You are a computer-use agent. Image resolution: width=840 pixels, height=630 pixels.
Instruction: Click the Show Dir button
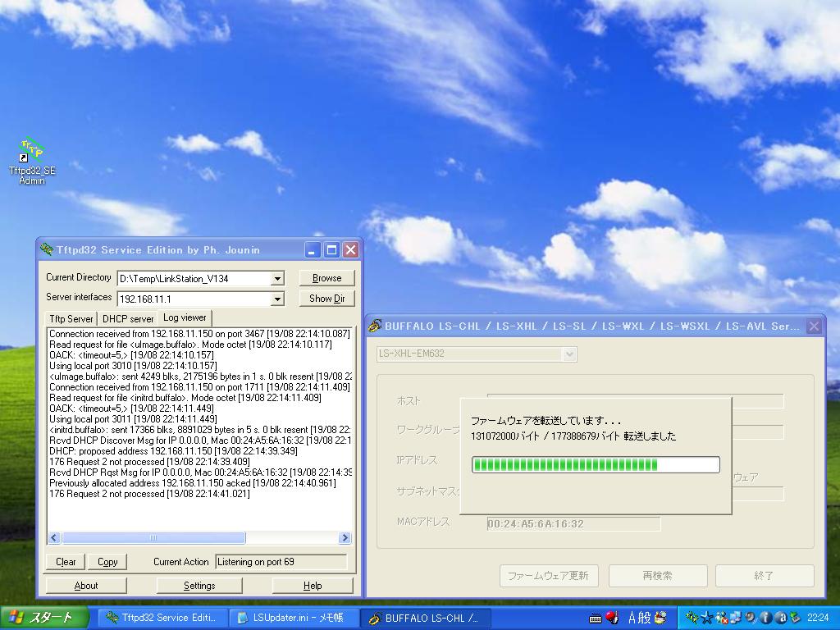tap(326, 299)
